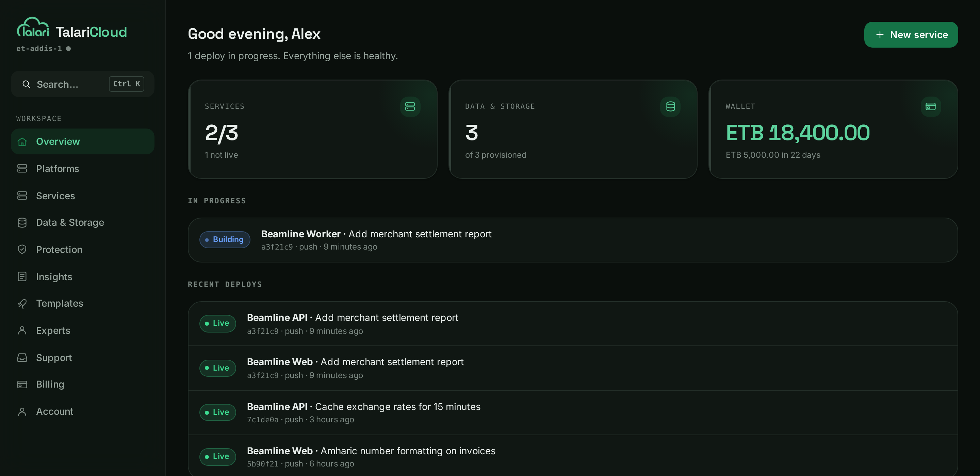Open Beamline API settlement report deploy
Screen dimensions: 980x476
click(573, 324)
